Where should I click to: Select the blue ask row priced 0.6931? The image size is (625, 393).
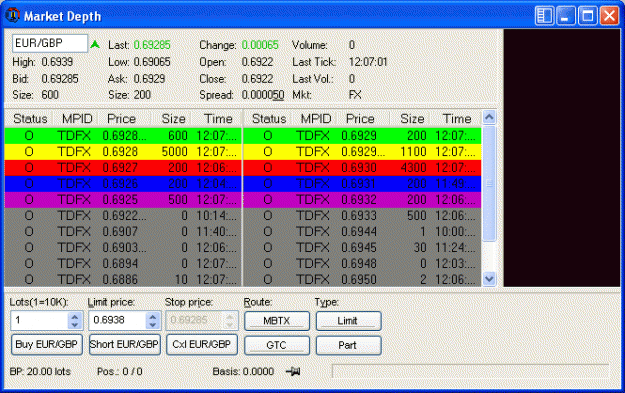[x=362, y=184]
